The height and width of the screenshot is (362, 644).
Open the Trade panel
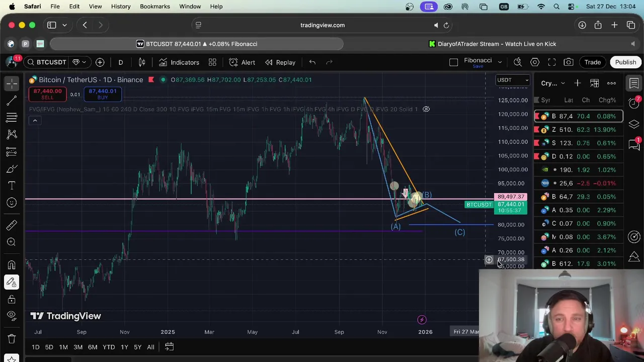(x=592, y=62)
